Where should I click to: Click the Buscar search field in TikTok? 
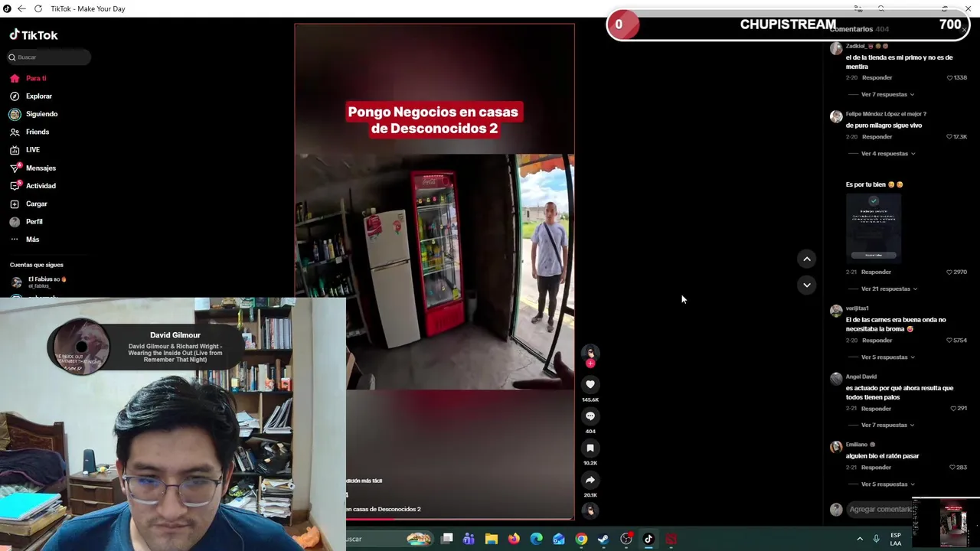click(50, 57)
